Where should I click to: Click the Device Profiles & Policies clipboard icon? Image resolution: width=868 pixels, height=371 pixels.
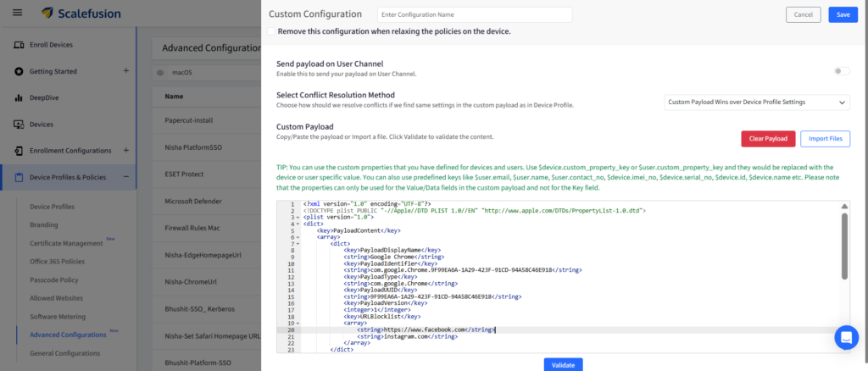[x=19, y=177]
